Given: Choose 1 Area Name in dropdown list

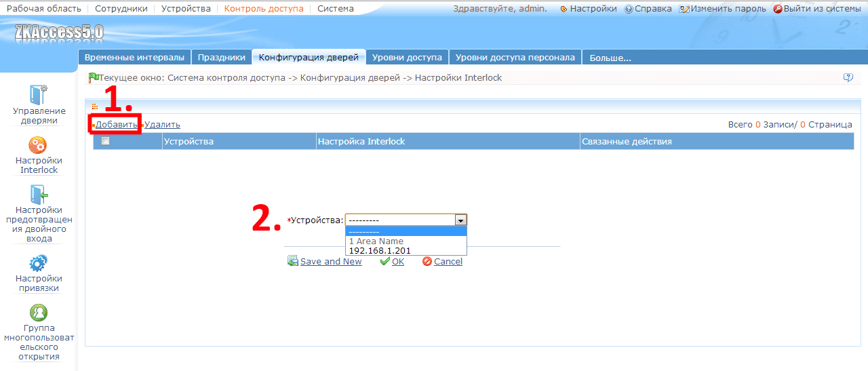Looking at the screenshot, I should click(x=376, y=241).
